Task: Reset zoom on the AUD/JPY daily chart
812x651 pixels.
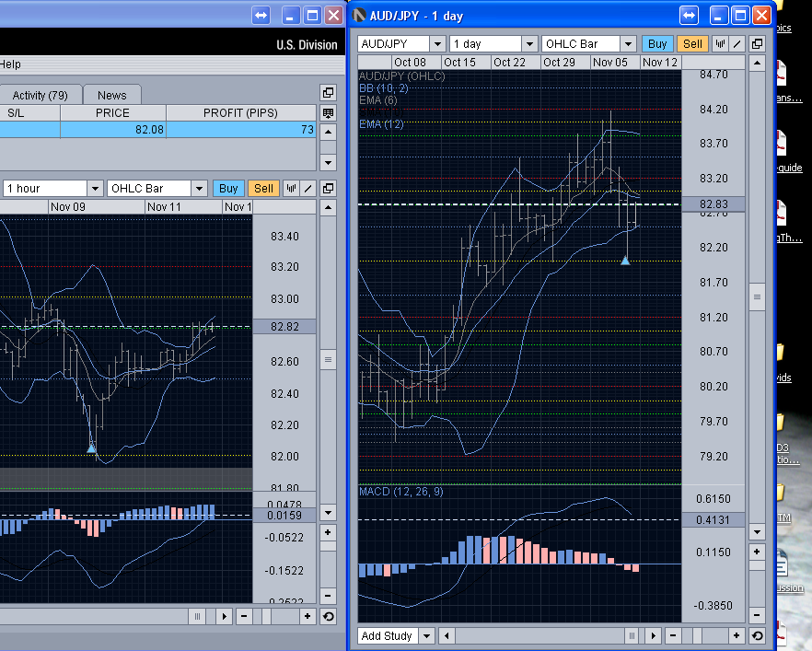Action: pos(757,635)
